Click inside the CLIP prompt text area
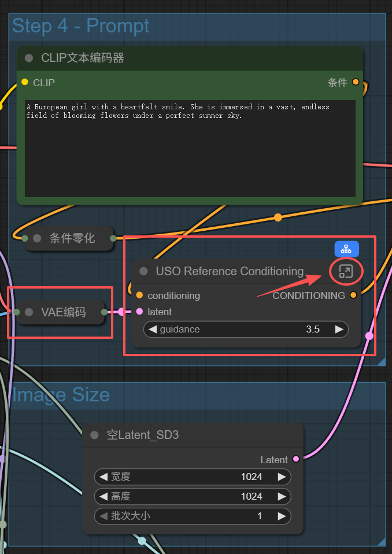 [x=190, y=149]
